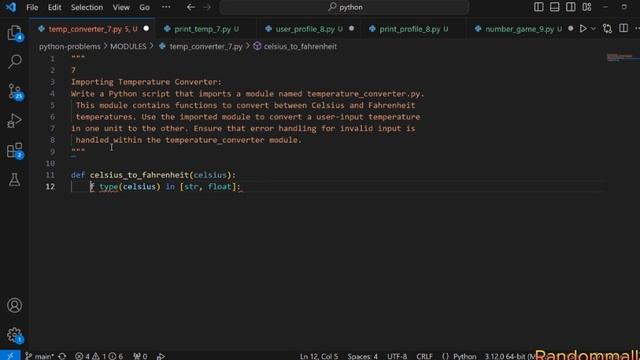
Task: Open Source Control view with 25 changes
Action: [x=15, y=91]
